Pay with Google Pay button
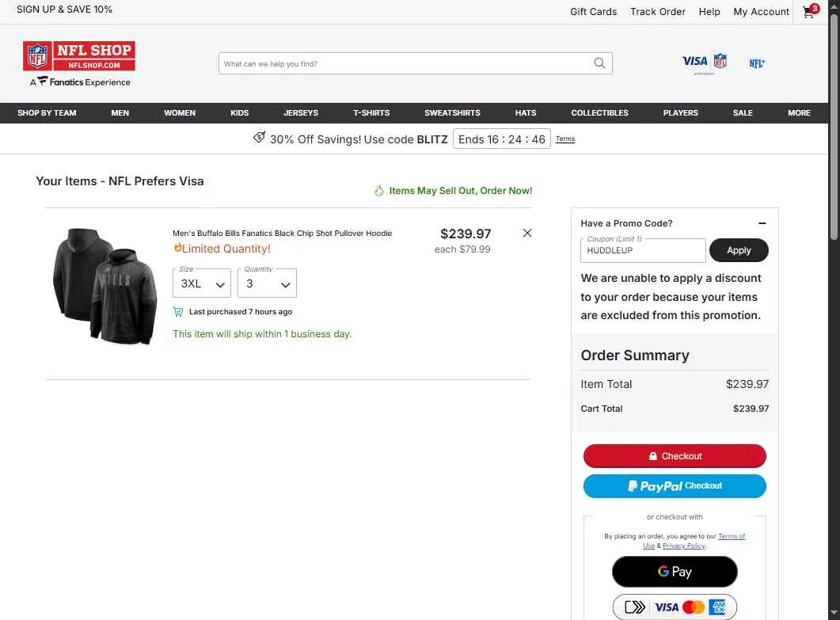Screen dimensions: 840x620 (675, 572)
